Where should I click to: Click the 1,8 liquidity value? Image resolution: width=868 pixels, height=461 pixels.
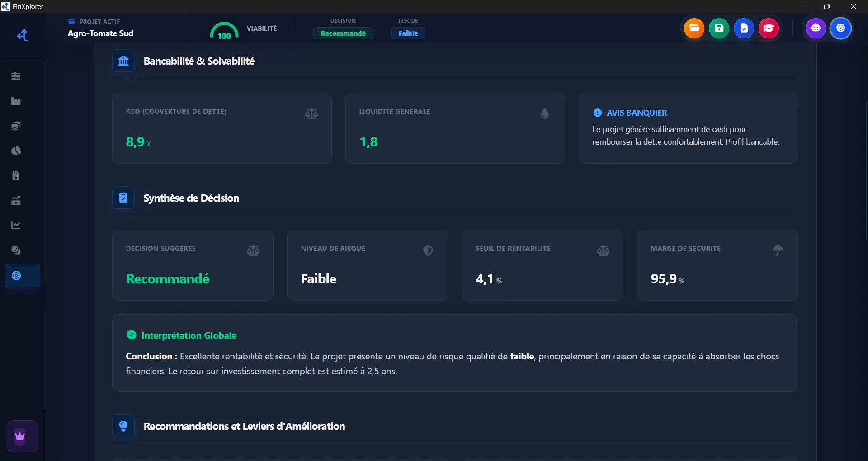click(x=368, y=142)
